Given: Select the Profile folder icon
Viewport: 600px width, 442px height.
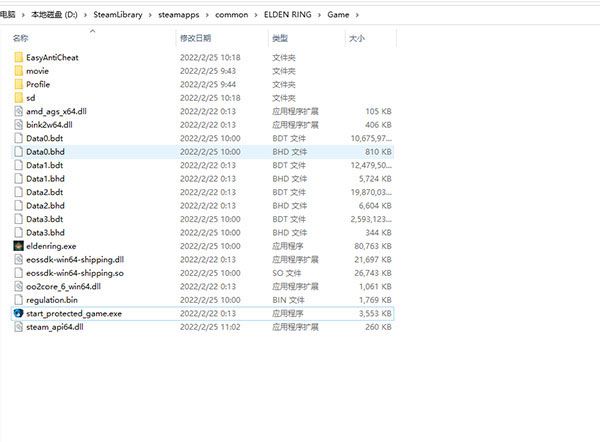Looking at the screenshot, I should (19, 84).
